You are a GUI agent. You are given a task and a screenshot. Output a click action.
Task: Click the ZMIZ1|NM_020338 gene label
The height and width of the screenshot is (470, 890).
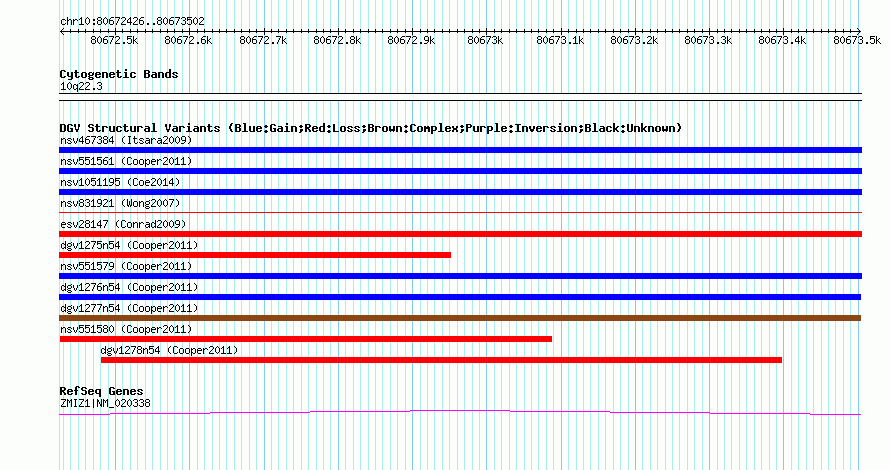pos(105,404)
